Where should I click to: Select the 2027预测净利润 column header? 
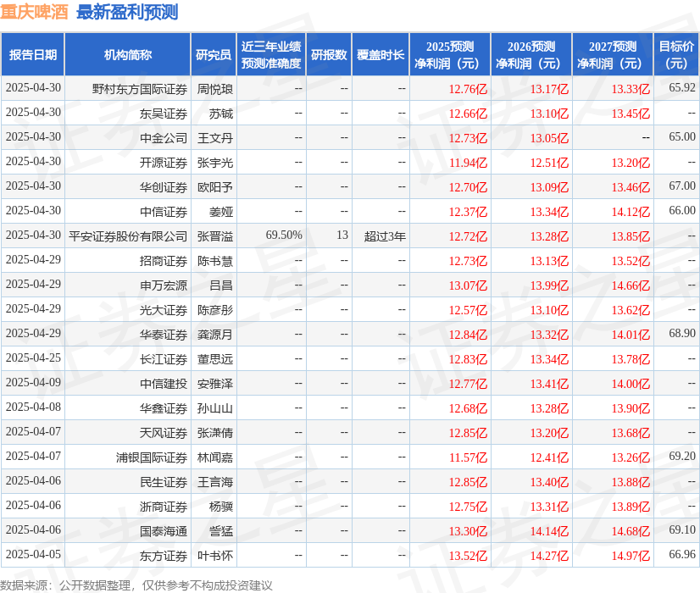613,54
